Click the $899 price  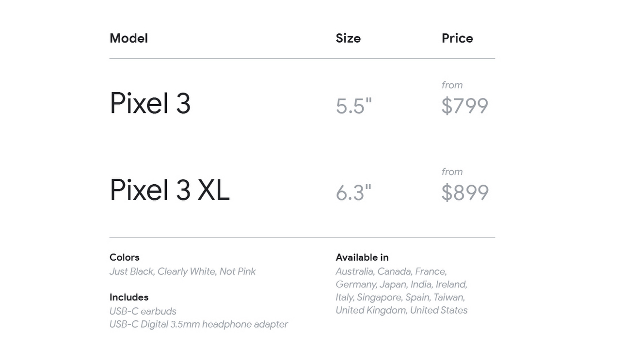click(465, 193)
